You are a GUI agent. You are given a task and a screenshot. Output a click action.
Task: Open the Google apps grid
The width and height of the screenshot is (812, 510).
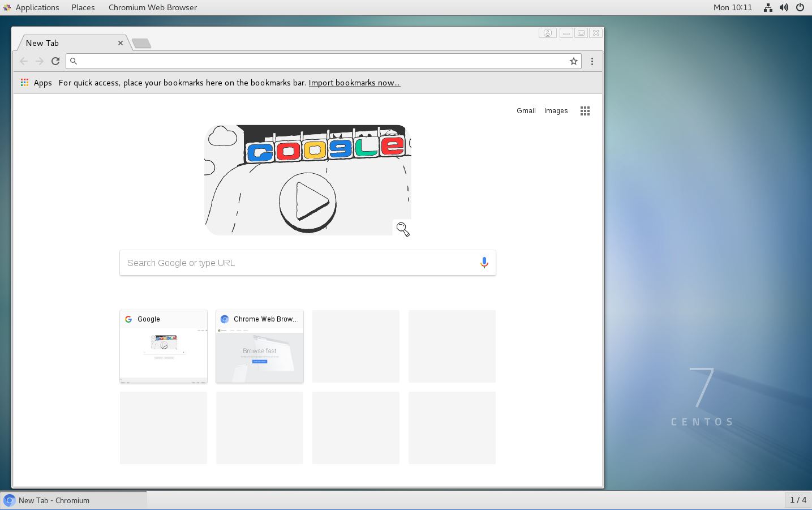(585, 111)
